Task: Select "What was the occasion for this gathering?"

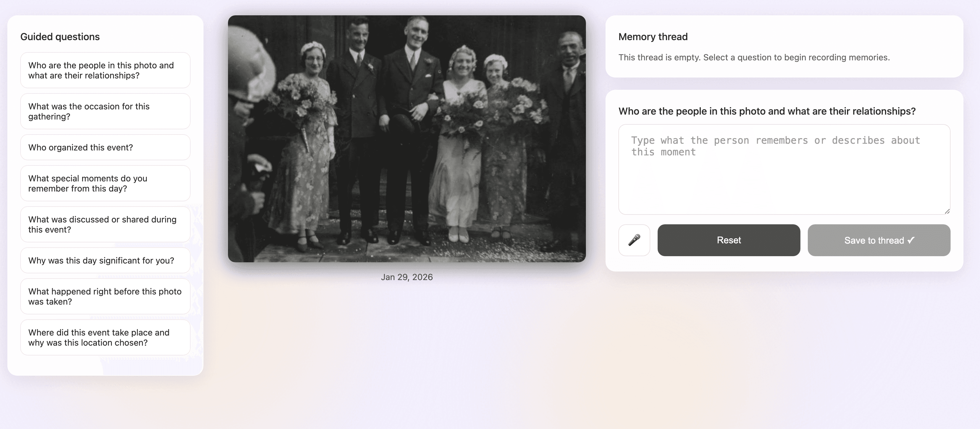Action: coord(105,112)
